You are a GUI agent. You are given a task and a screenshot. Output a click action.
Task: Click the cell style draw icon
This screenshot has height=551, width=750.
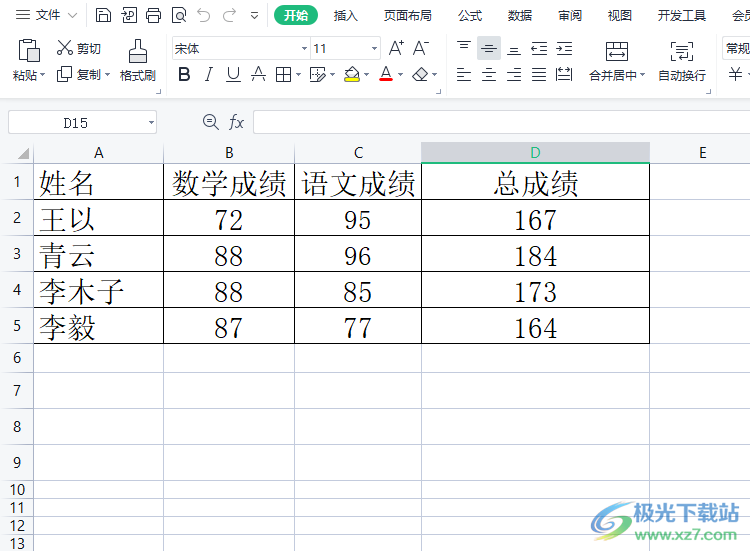(318, 75)
